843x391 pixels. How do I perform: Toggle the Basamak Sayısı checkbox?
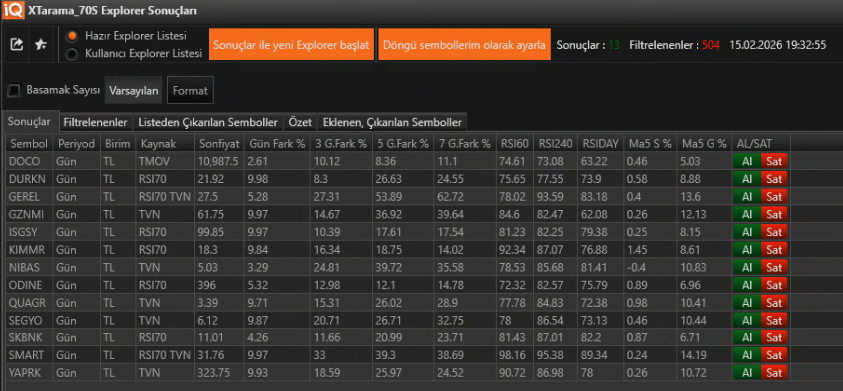(x=15, y=90)
